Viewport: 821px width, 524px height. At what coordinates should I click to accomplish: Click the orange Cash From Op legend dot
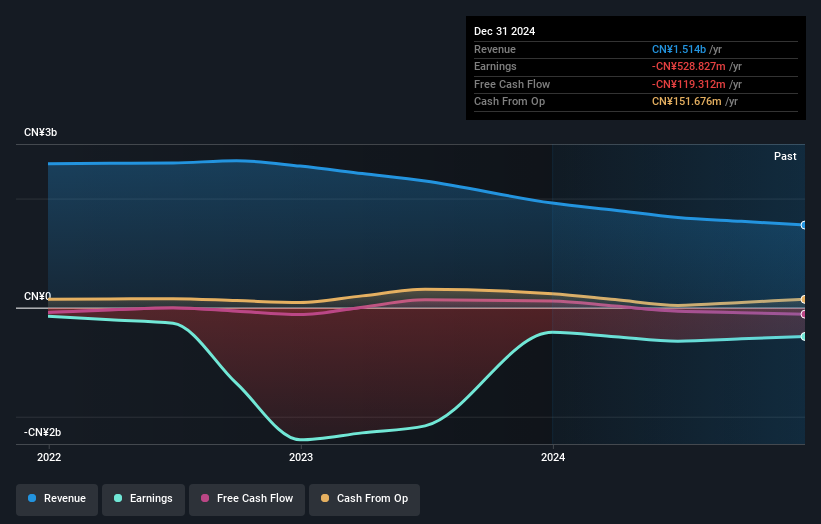click(325, 498)
